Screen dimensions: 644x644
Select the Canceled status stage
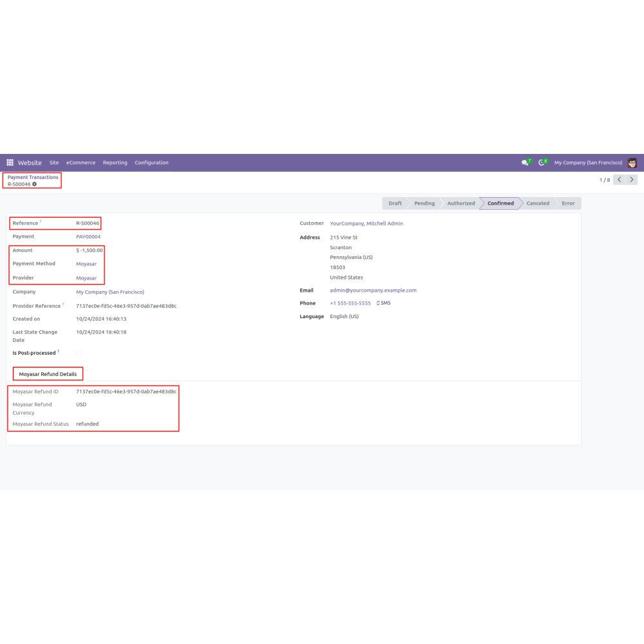538,204
